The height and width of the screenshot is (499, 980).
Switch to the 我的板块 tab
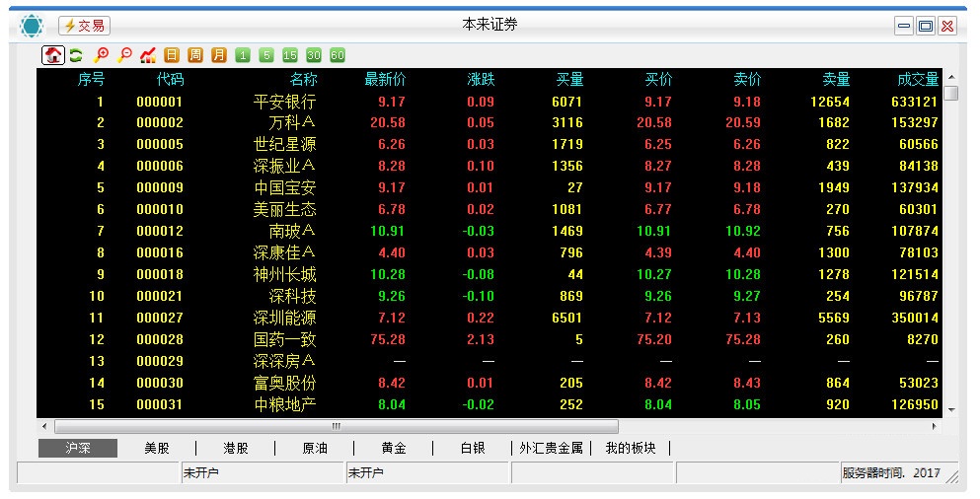[x=631, y=448]
